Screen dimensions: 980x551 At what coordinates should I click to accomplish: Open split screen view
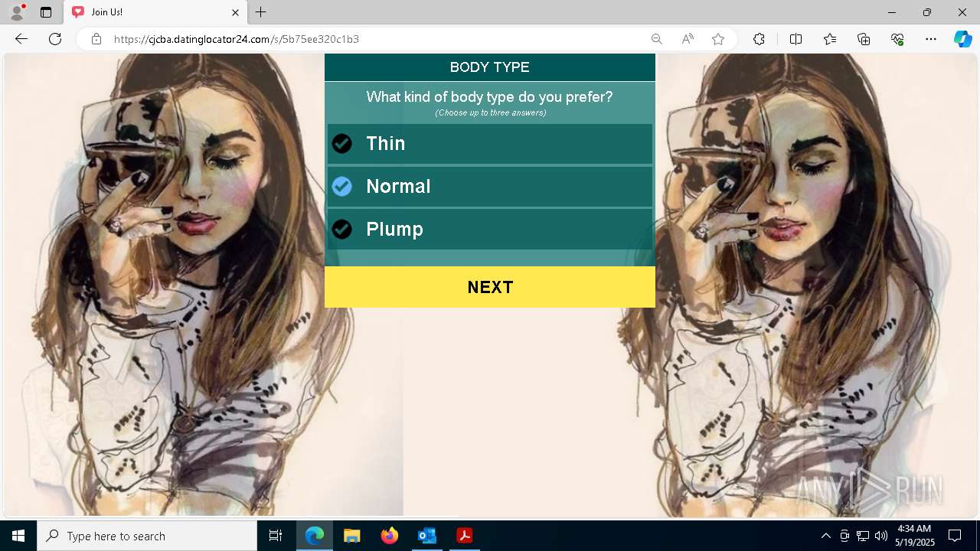click(x=795, y=39)
